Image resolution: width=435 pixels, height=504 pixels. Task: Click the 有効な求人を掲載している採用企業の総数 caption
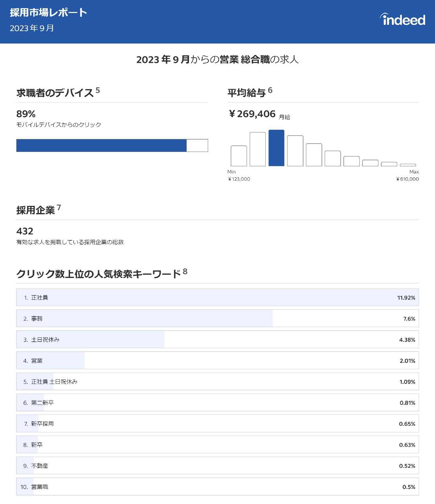point(70,242)
